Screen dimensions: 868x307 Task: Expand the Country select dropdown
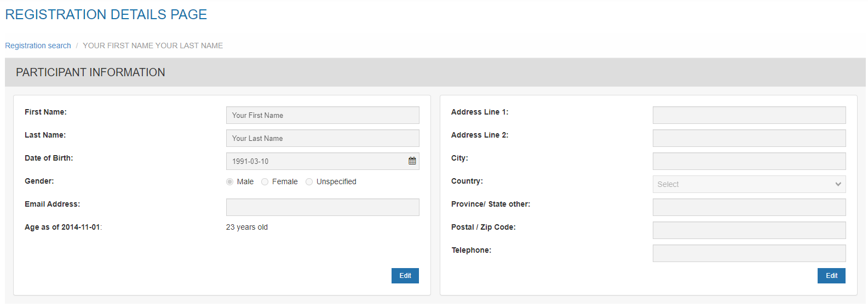click(749, 184)
